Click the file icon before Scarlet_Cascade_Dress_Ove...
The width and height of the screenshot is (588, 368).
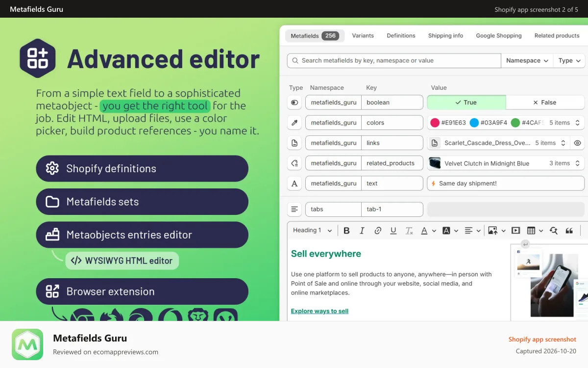[x=435, y=143]
